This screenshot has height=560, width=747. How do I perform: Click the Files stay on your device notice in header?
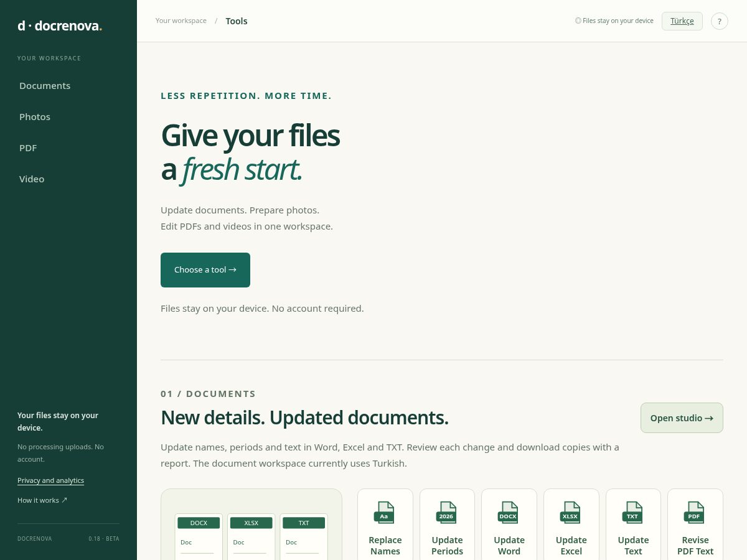click(614, 21)
